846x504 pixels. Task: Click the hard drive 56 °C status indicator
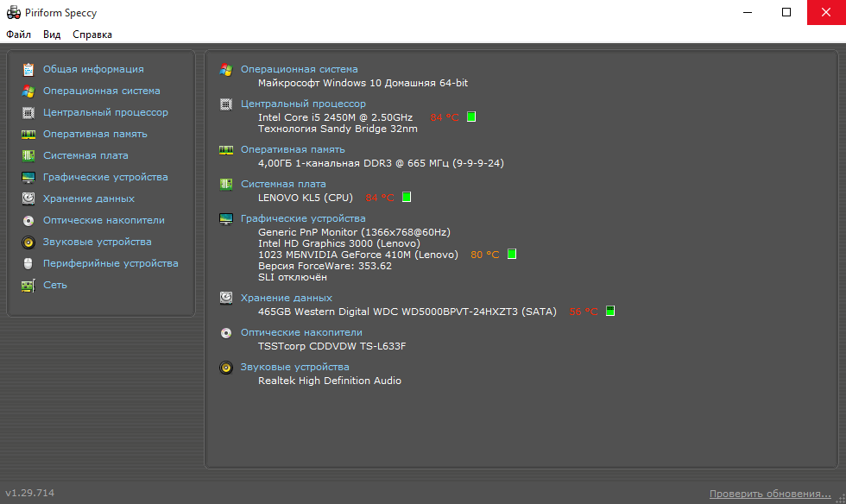(x=609, y=311)
